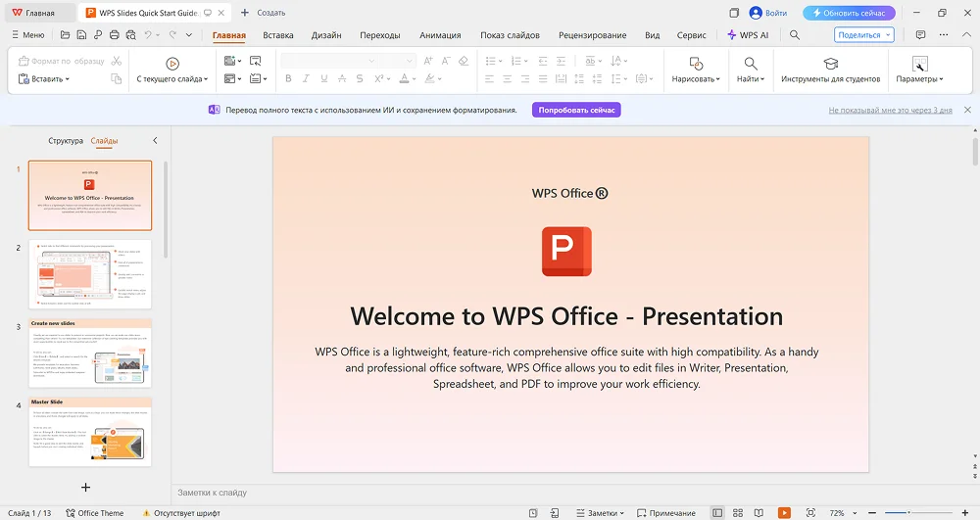The width and height of the screenshot is (980, 520).
Task: Click the cut scissors icon
Action: pyautogui.click(x=117, y=61)
